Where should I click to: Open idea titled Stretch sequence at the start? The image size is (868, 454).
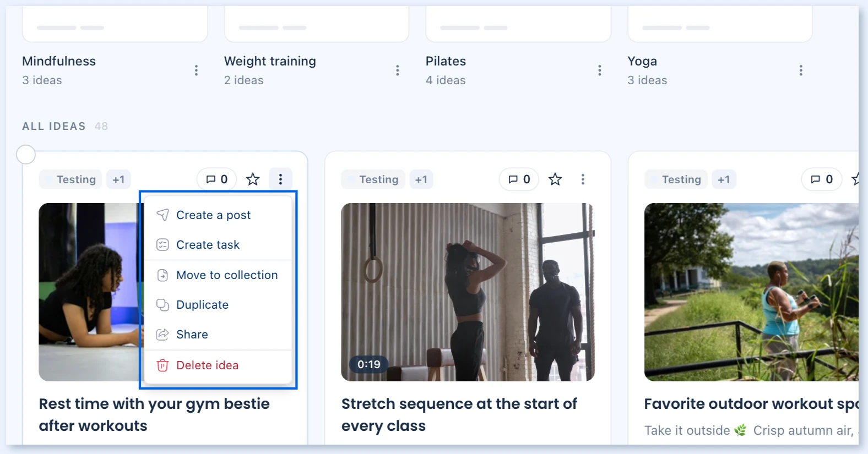459,415
